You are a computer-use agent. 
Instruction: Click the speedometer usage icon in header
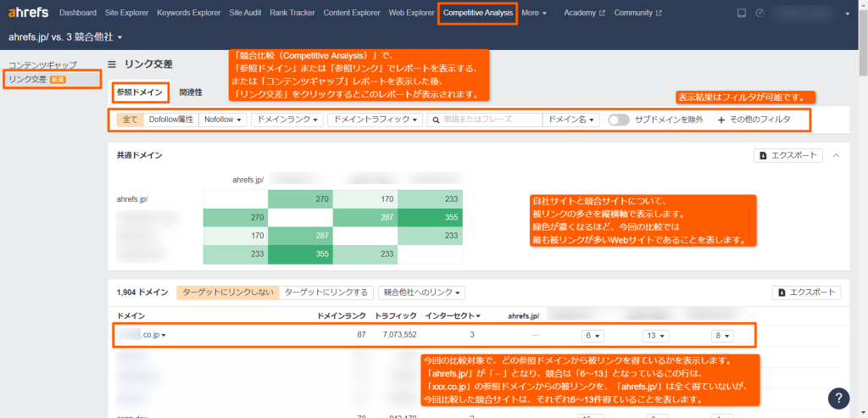pyautogui.click(x=759, y=14)
